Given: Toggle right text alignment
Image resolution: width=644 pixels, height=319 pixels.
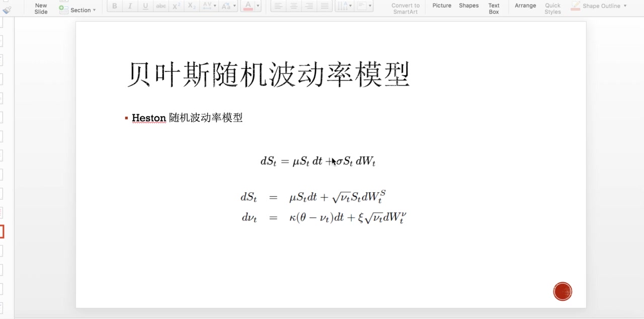Looking at the screenshot, I should pyautogui.click(x=308, y=6).
